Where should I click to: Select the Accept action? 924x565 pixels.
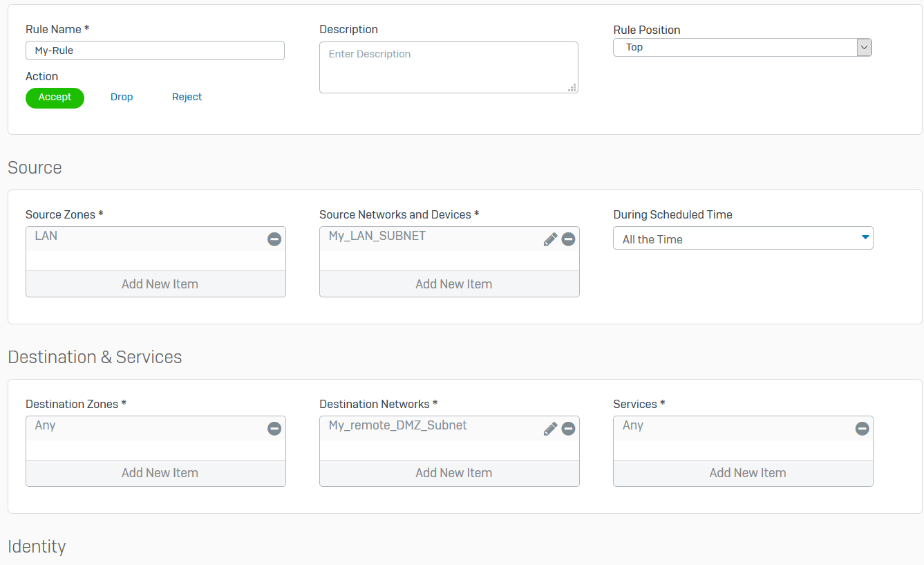point(55,98)
